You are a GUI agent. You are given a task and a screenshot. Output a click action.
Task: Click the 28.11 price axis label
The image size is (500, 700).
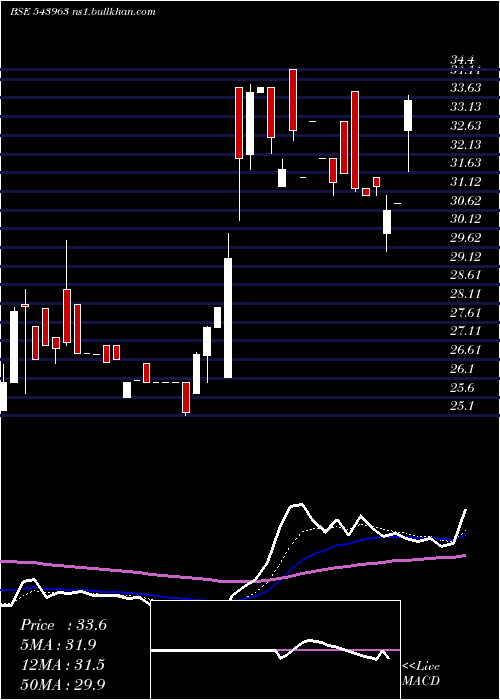(x=466, y=294)
